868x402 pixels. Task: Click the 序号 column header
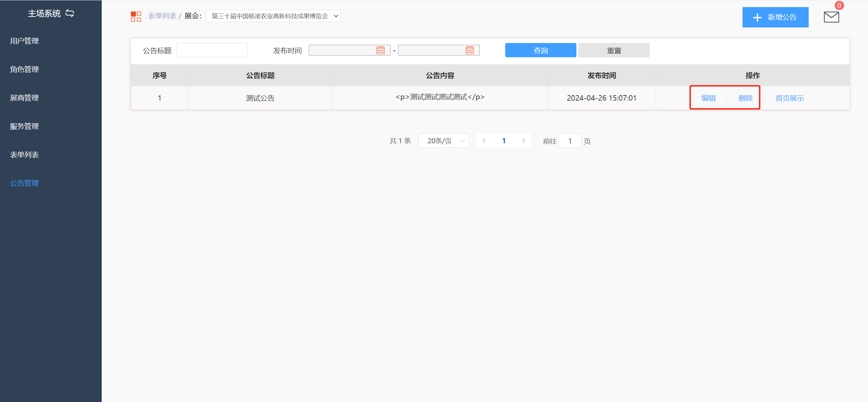point(159,75)
